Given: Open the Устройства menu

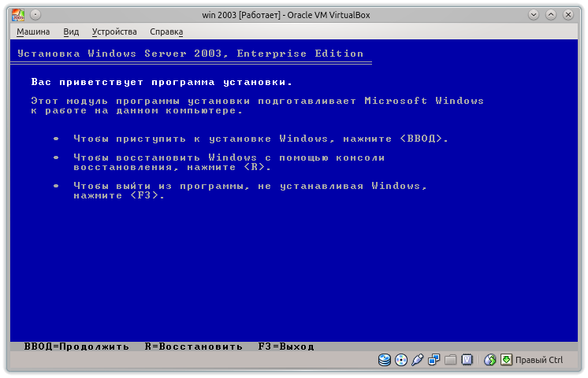Looking at the screenshot, I should (114, 31).
